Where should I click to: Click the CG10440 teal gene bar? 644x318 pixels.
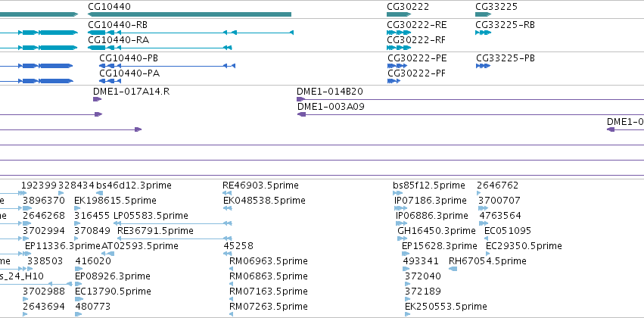coord(189,14)
